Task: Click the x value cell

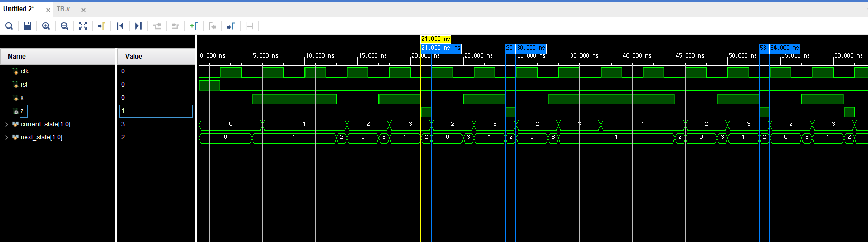Action: 156,98
